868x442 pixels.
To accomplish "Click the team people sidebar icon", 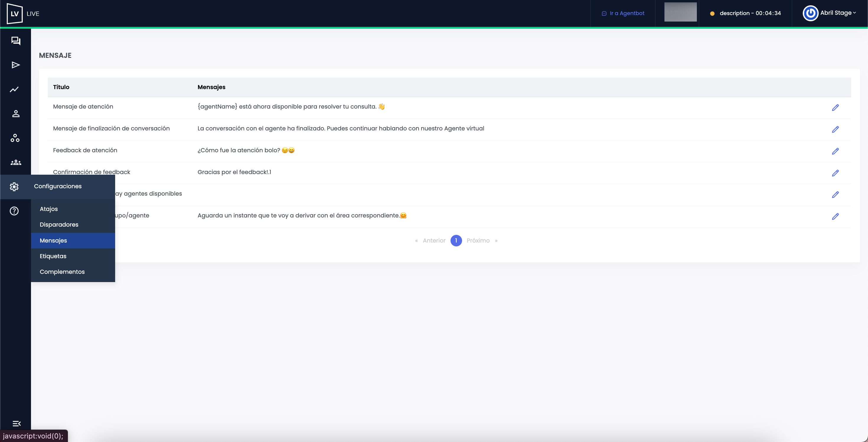I will (x=15, y=163).
